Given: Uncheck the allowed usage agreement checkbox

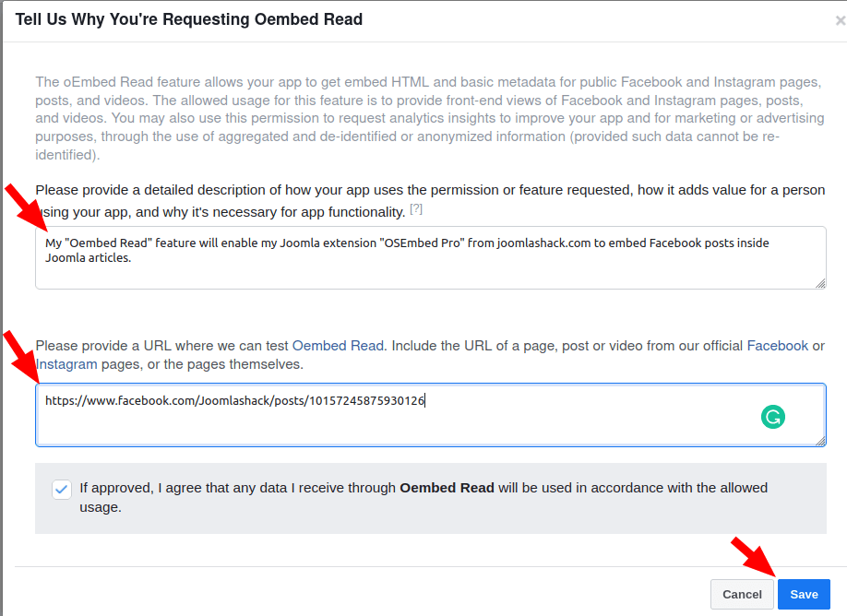Looking at the screenshot, I should [x=62, y=489].
